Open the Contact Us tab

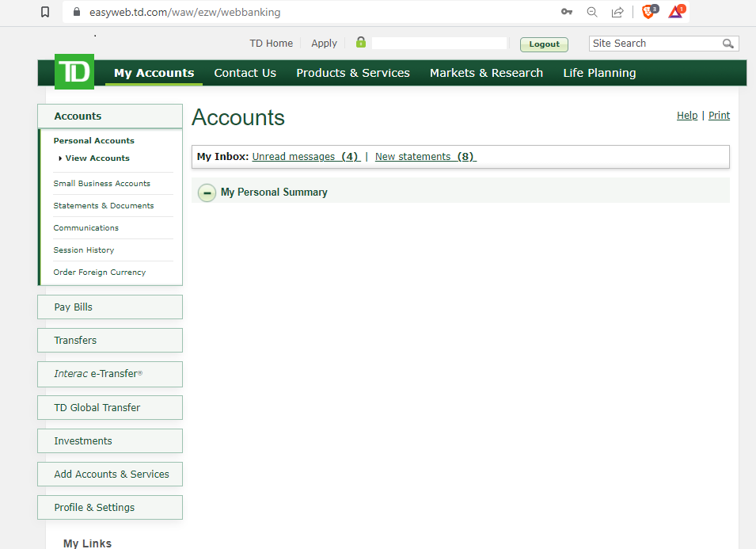245,73
